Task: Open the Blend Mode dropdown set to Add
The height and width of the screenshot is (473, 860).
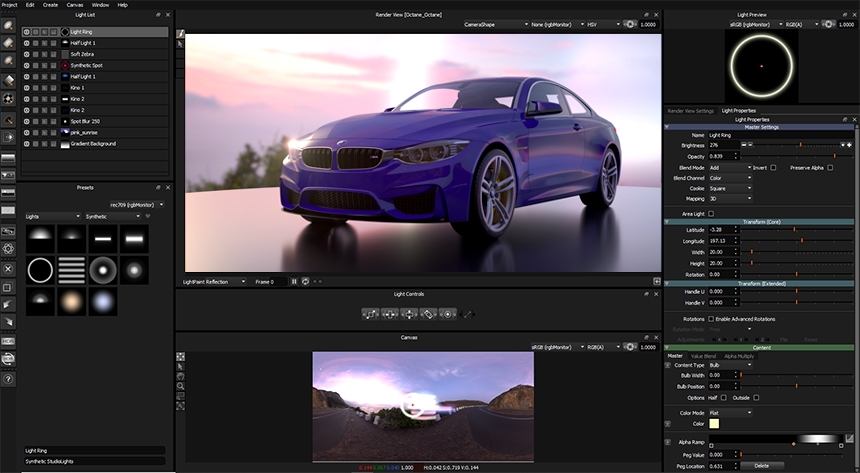Action: pos(730,167)
